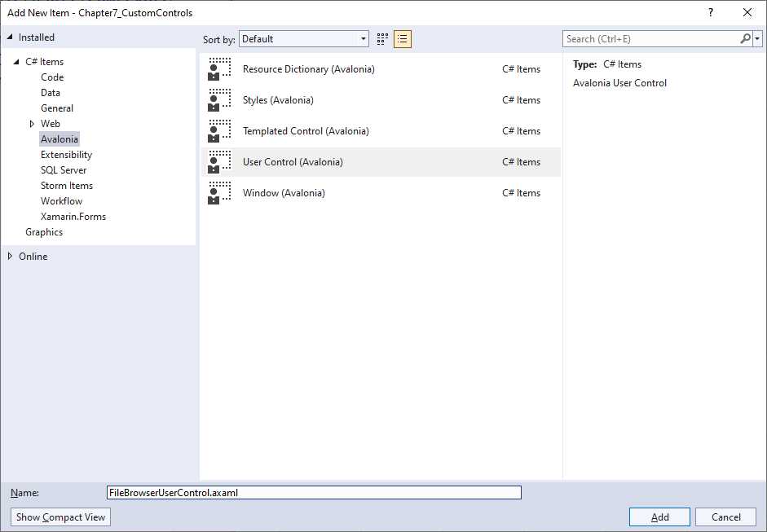Select the Avalonia category
767x532 pixels.
59,138
